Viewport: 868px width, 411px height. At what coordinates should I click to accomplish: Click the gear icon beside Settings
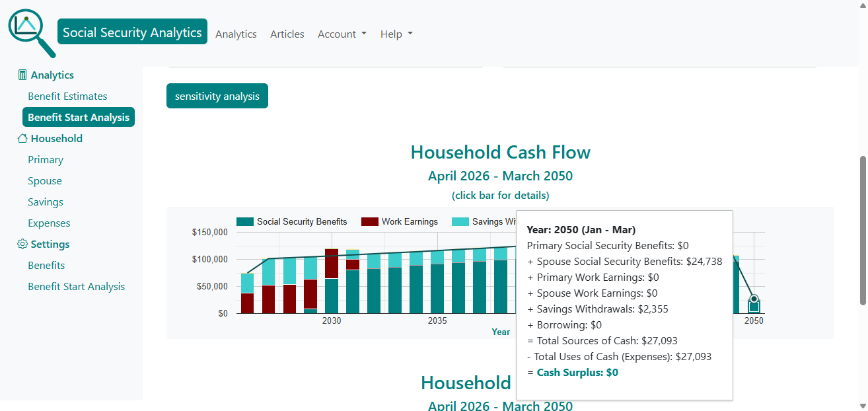[x=21, y=244]
